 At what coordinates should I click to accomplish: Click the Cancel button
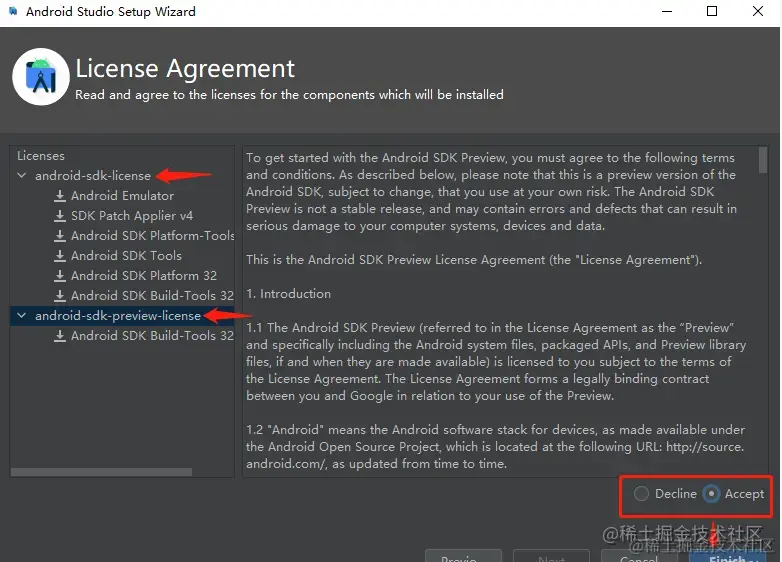tap(639, 556)
